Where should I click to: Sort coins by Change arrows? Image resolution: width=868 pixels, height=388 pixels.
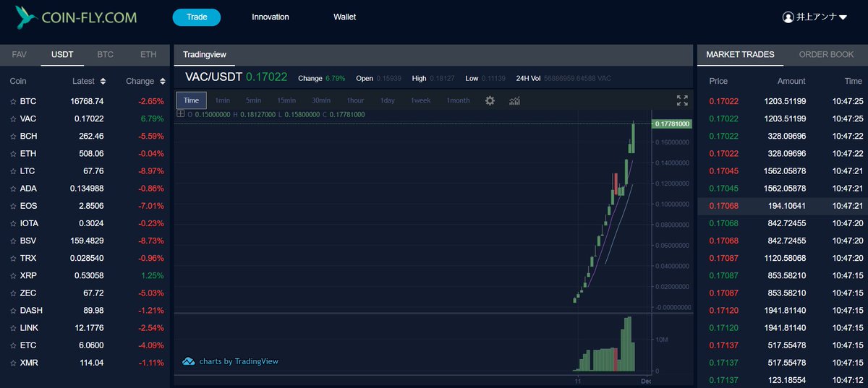[x=163, y=82]
